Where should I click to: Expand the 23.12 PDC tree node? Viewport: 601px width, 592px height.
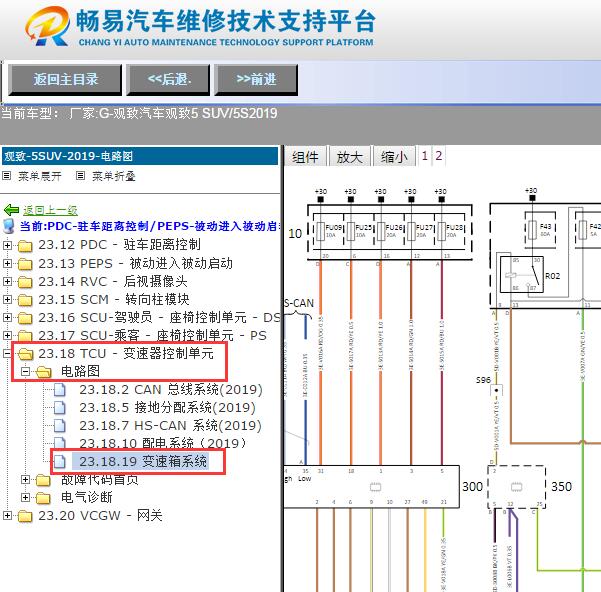click(7, 246)
